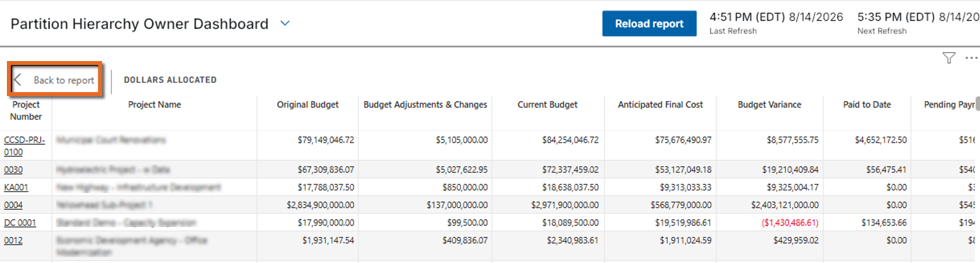
Task: Sort by Paid to Date header
Action: (867, 104)
